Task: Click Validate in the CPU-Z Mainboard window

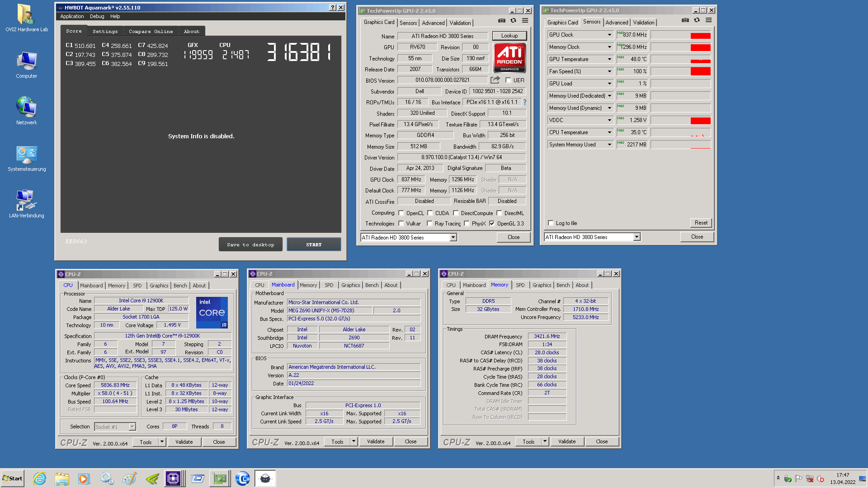Action: tap(376, 441)
